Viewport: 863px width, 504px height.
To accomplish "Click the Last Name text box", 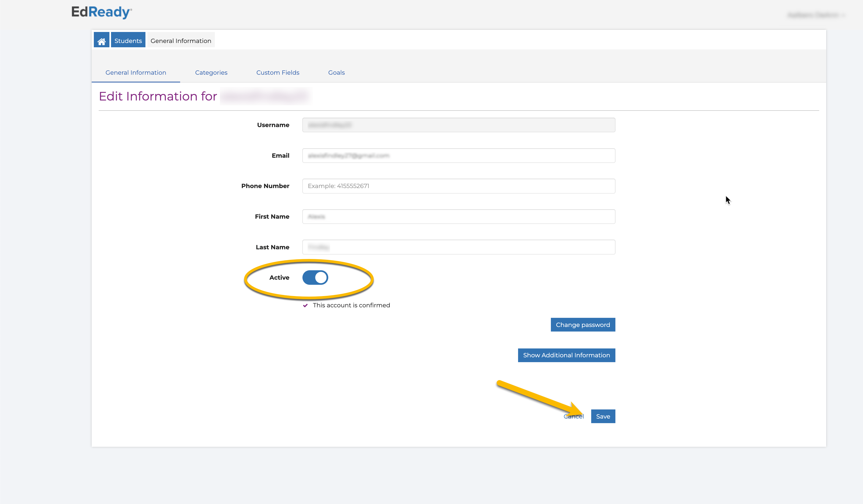I will (x=458, y=247).
